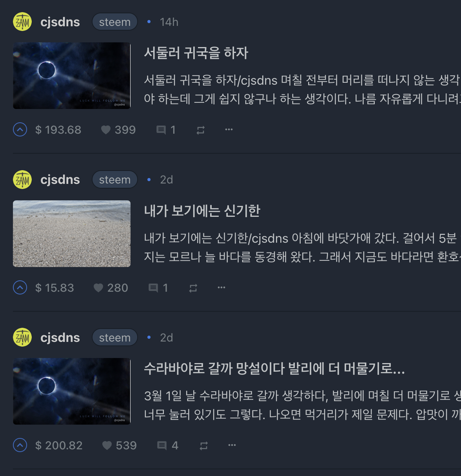Open more options on the $200.82 post
This screenshot has width=461, height=476.
pos(232,445)
